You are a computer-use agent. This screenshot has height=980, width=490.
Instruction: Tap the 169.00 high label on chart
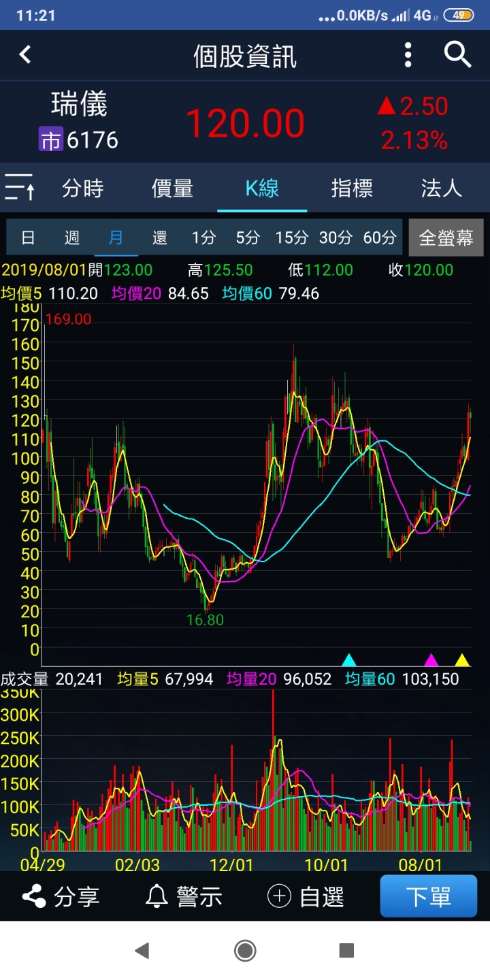tap(68, 318)
